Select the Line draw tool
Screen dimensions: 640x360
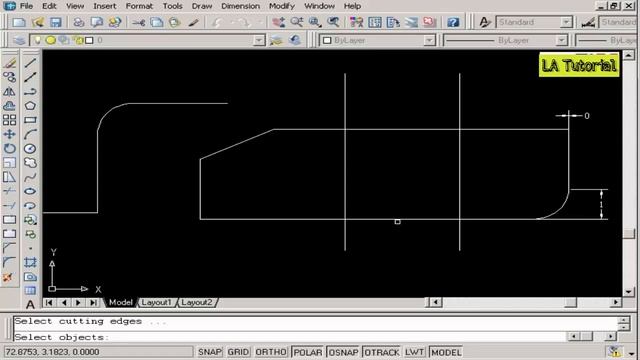click(x=30, y=63)
